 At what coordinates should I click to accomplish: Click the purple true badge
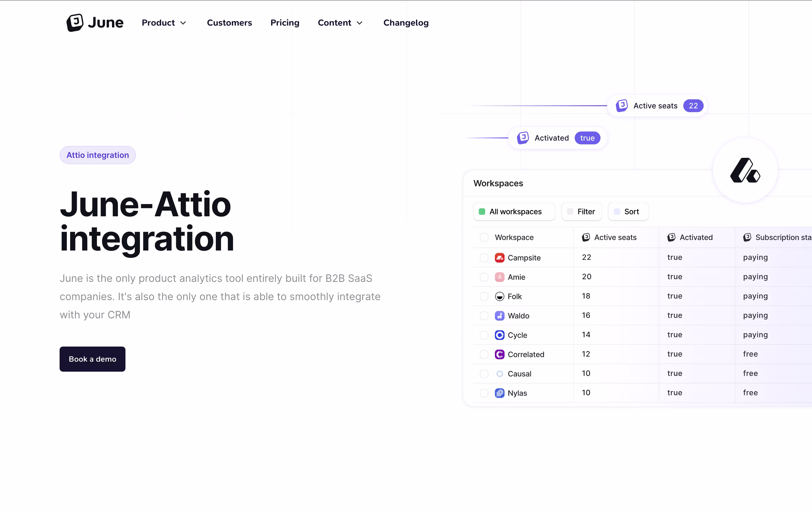(x=587, y=138)
